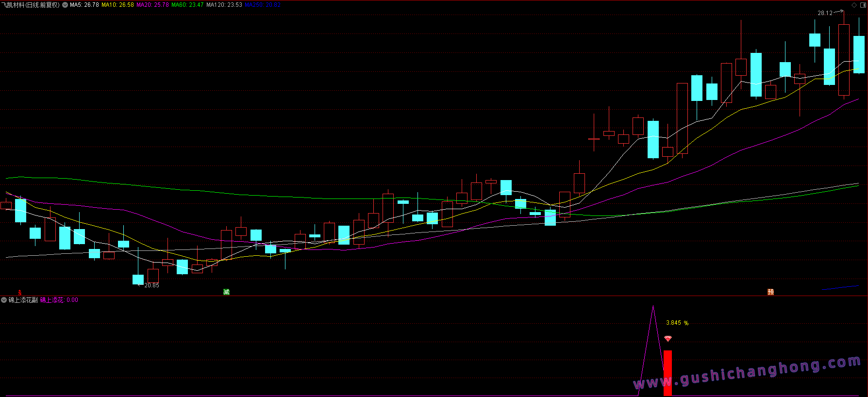
Task: Click the 锦上添花副 indicator name
Action: [23, 300]
